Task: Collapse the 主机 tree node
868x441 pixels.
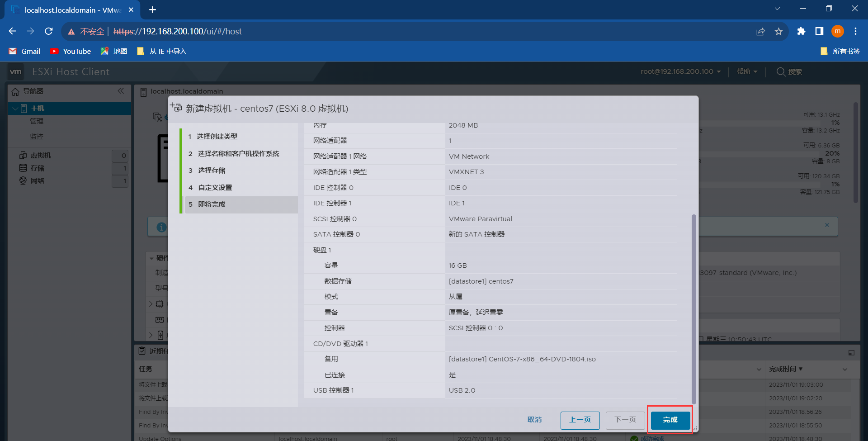Action: [x=15, y=109]
